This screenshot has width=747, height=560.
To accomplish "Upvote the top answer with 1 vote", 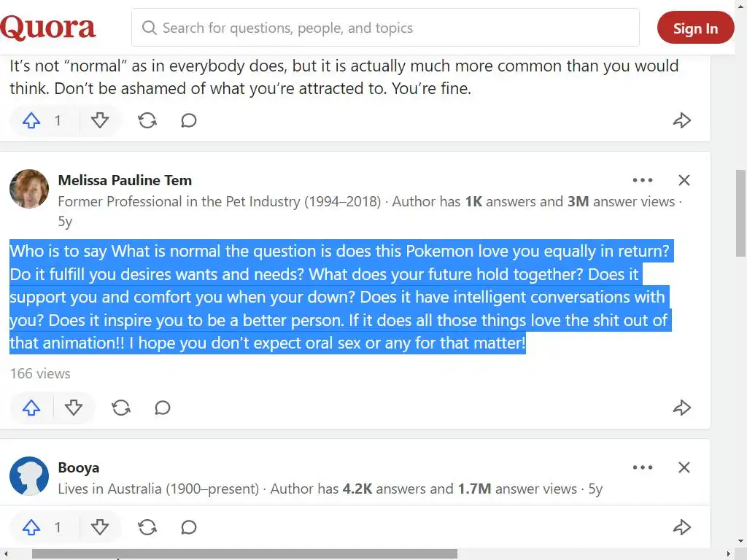I will pos(31,120).
